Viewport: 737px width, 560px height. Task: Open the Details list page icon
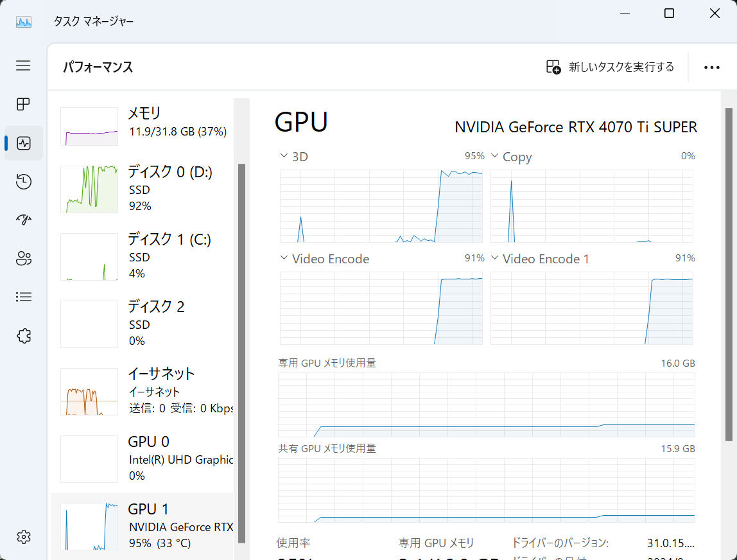pyautogui.click(x=24, y=297)
